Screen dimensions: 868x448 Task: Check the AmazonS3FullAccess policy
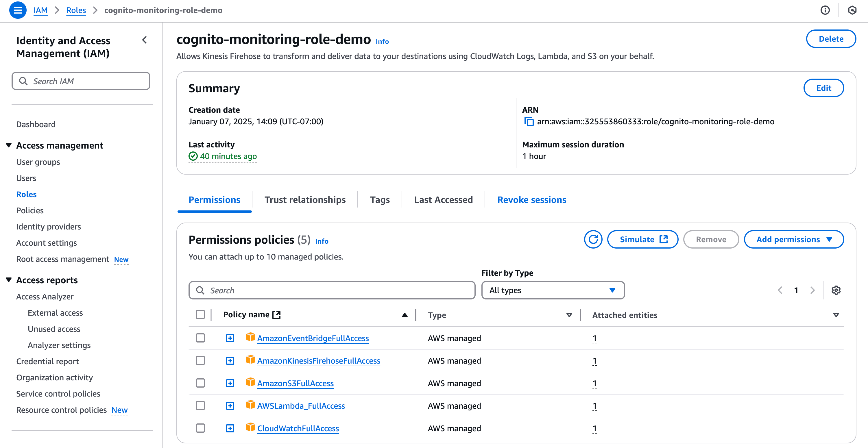(x=200, y=383)
